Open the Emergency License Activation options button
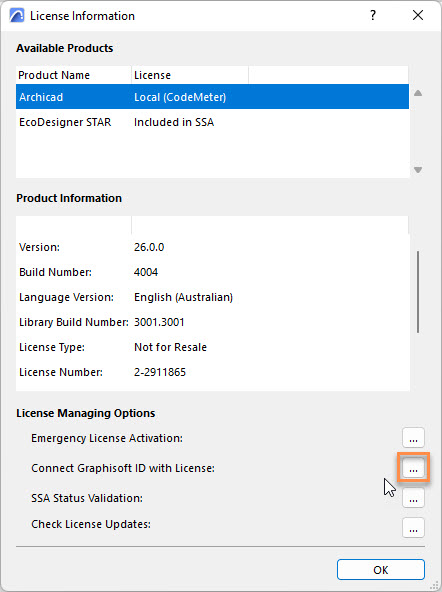The height and width of the screenshot is (592, 442). 413,438
